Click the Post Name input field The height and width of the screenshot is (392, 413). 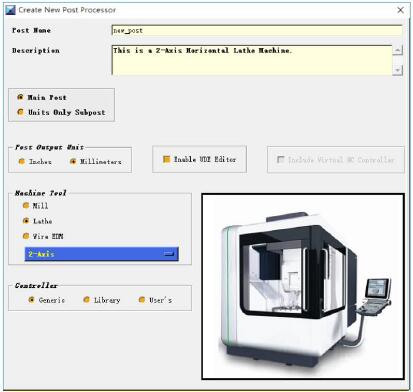(257, 30)
